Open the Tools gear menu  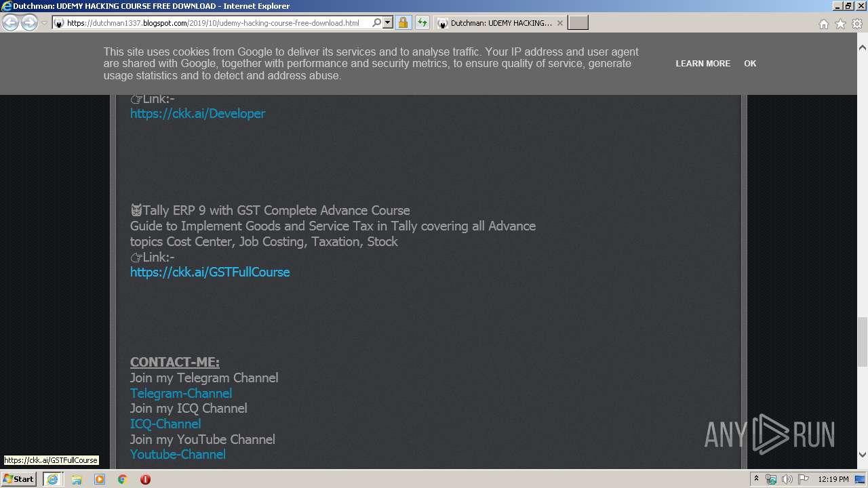tap(856, 24)
